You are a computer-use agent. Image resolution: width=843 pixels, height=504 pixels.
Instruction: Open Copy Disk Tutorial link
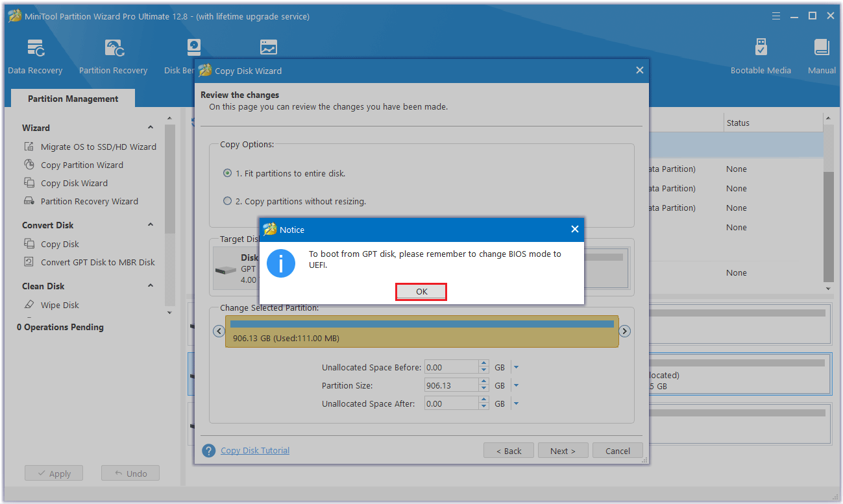coord(255,450)
